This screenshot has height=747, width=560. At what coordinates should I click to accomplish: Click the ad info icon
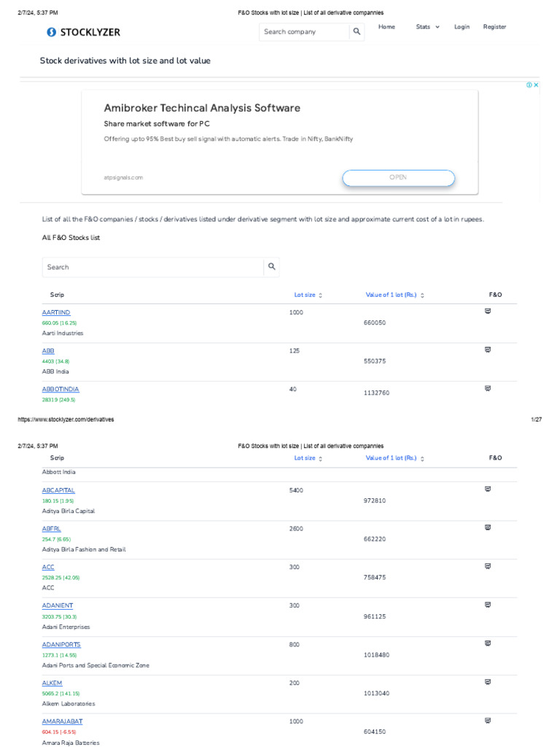click(529, 85)
